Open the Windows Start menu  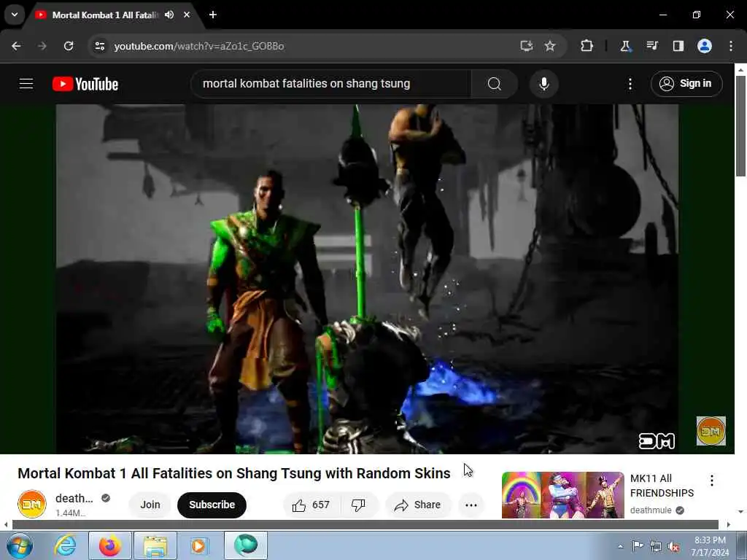pos(19,545)
